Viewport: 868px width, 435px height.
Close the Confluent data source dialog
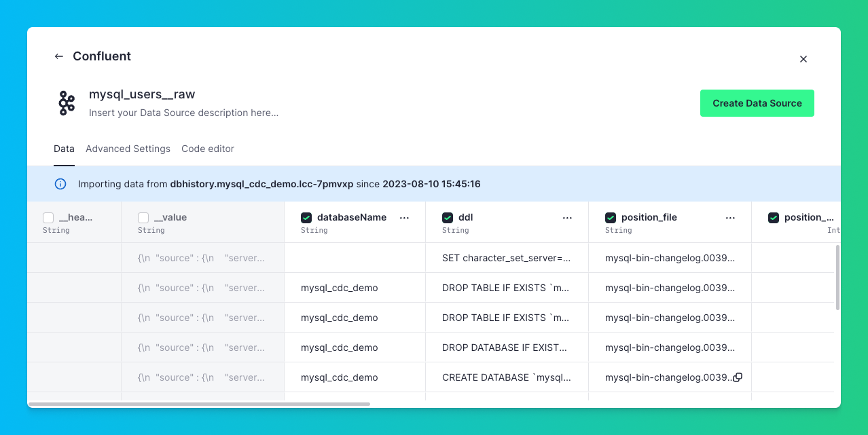pyautogui.click(x=803, y=59)
